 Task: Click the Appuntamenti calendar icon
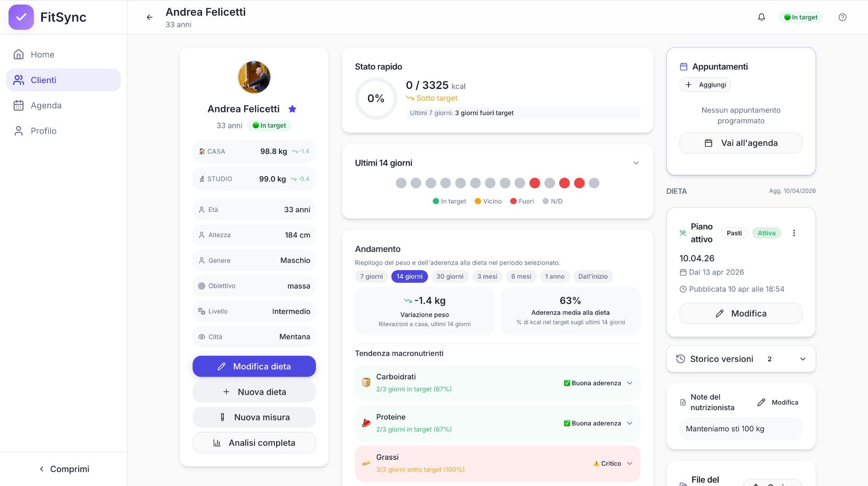(684, 67)
